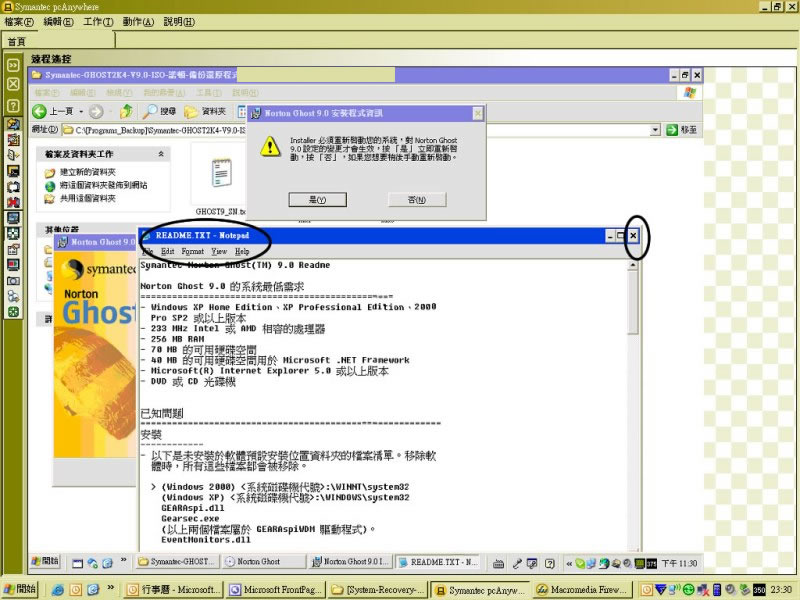Switch to System-Recovery folder taskbar button
The width and height of the screenshot is (800, 600).
coord(379,590)
